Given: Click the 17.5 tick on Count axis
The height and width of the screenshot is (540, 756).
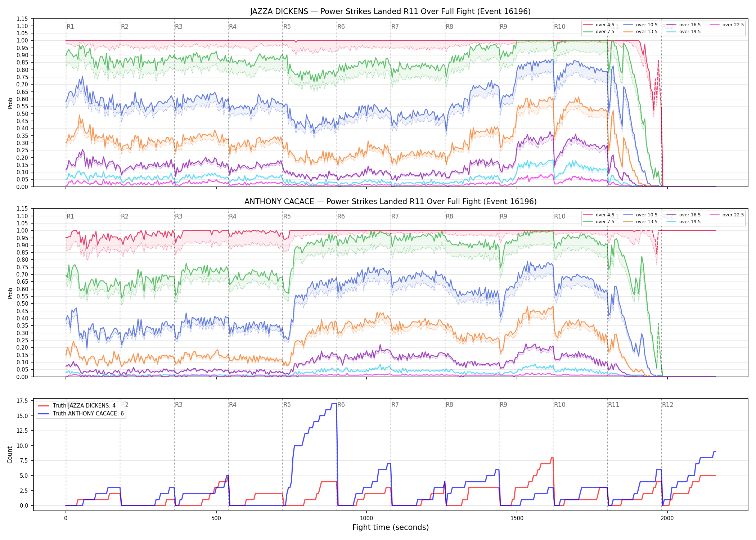Looking at the screenshot, I should click(22, 401).
